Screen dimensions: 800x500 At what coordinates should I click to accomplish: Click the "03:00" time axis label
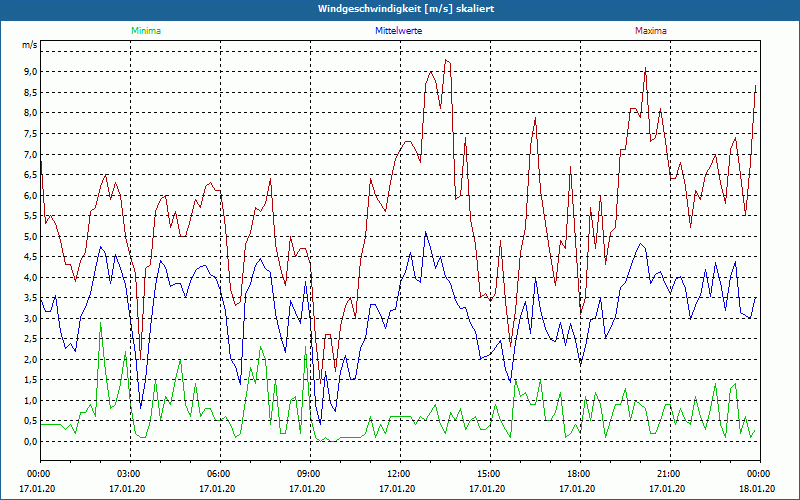click(130, 474)
